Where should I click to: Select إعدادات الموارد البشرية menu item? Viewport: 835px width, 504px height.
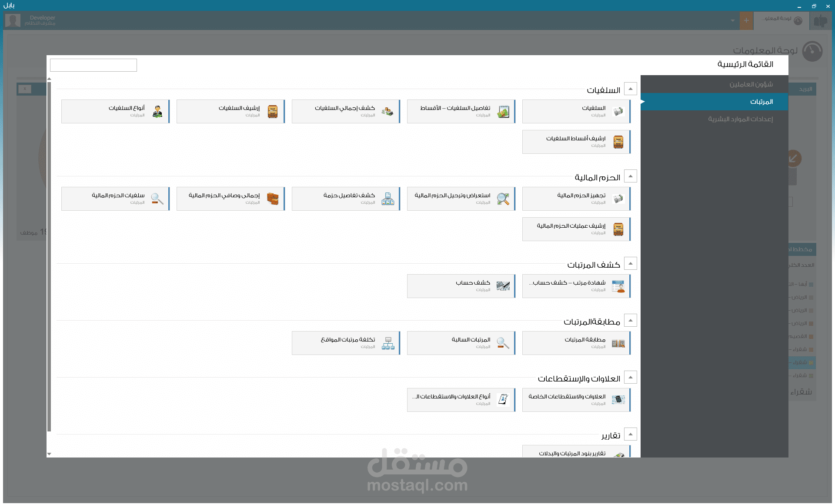740,119
